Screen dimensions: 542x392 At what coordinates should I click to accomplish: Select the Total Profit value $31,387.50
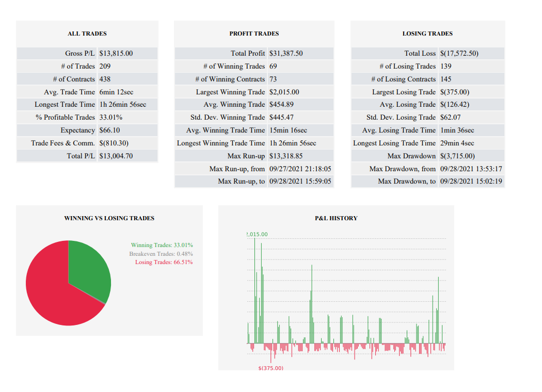pos(286,53)
